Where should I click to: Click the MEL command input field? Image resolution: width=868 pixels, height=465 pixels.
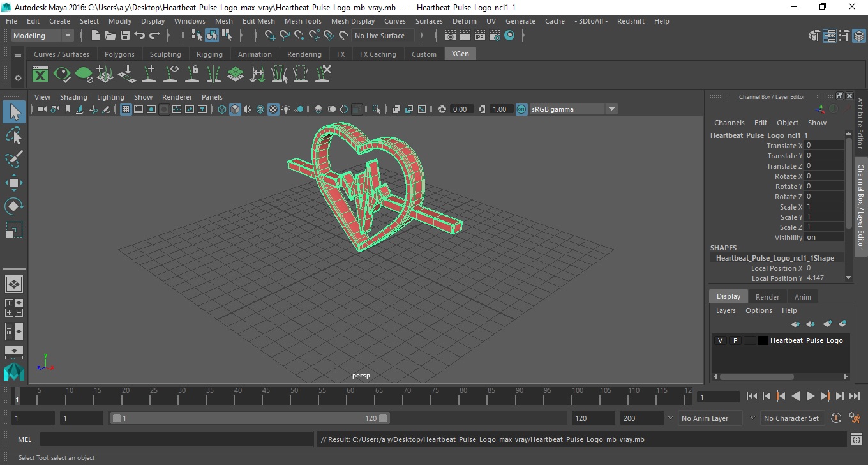click(176, 439)
